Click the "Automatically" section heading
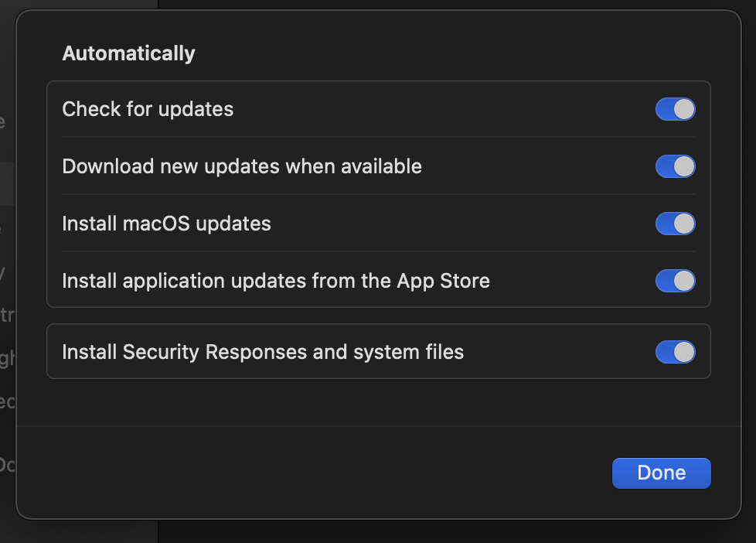Image resolution: width=756 pixels, height=543 pixels. (128, 53)
